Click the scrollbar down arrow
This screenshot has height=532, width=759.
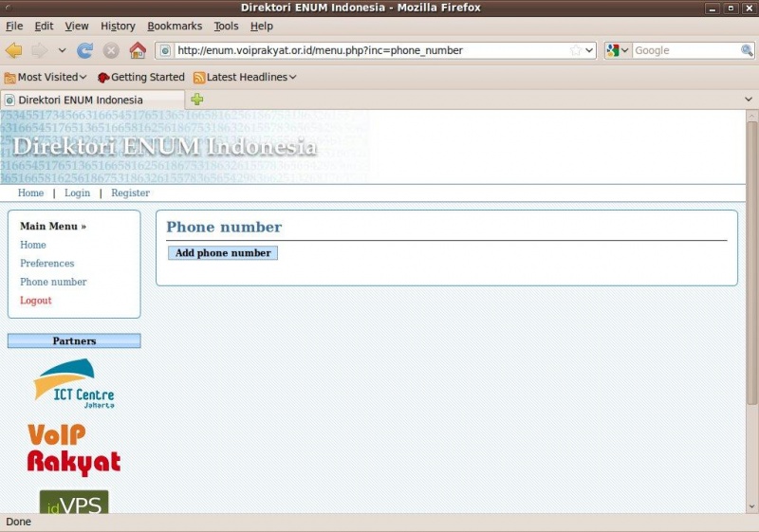(x=751, y=507)
